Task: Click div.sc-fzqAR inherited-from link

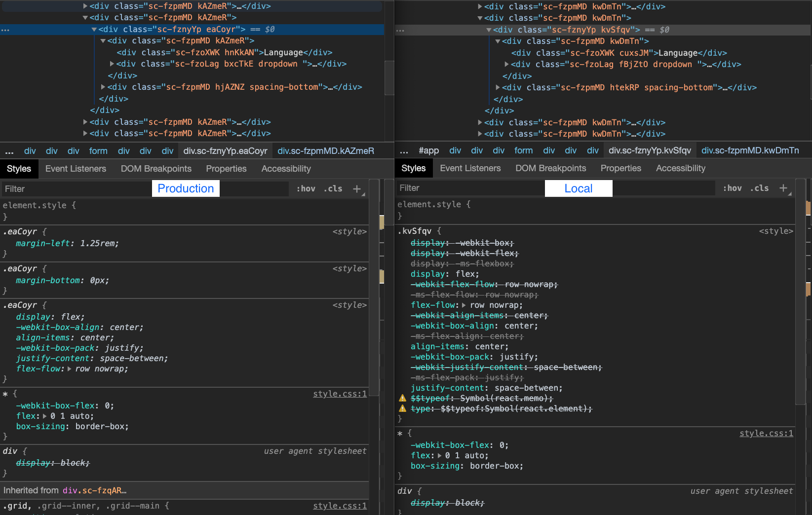Action: click(94, 490)
